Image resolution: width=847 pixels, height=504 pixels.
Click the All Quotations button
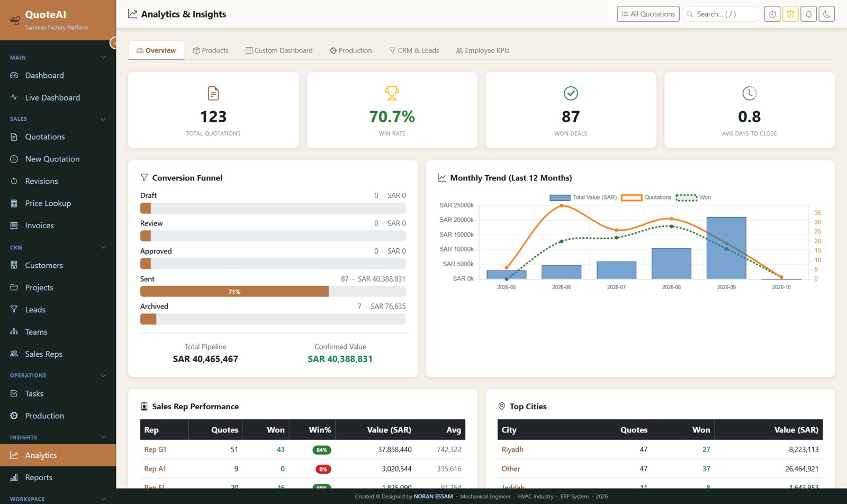tap(648, 14)
